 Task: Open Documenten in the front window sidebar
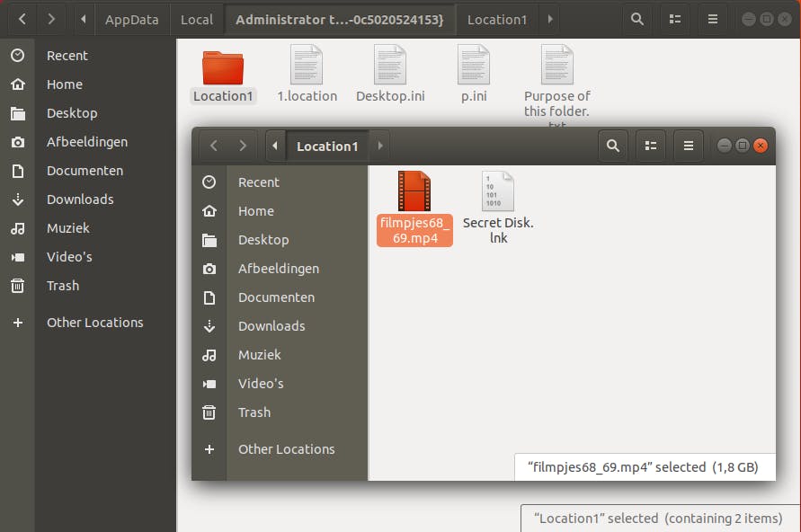coord(280,297)
